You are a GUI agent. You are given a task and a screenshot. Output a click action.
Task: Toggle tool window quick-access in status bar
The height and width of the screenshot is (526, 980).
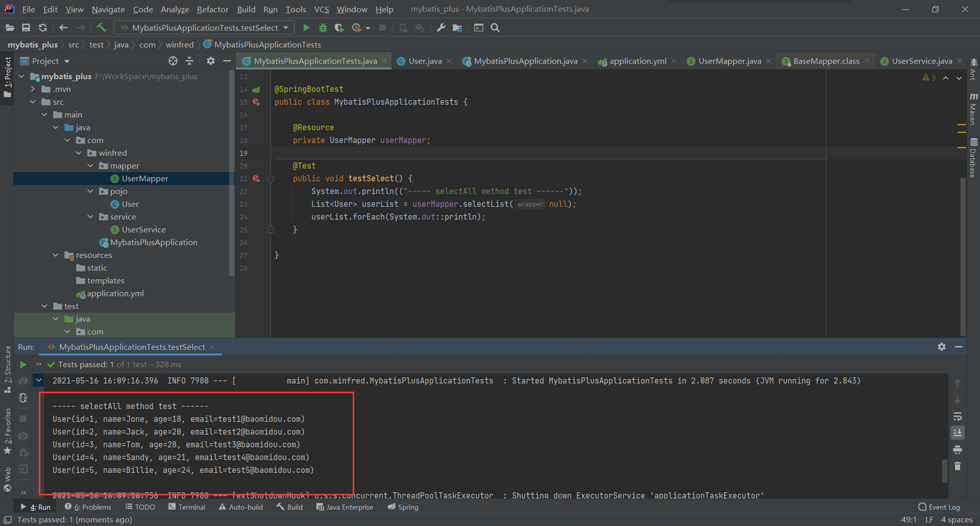(8, 520)
